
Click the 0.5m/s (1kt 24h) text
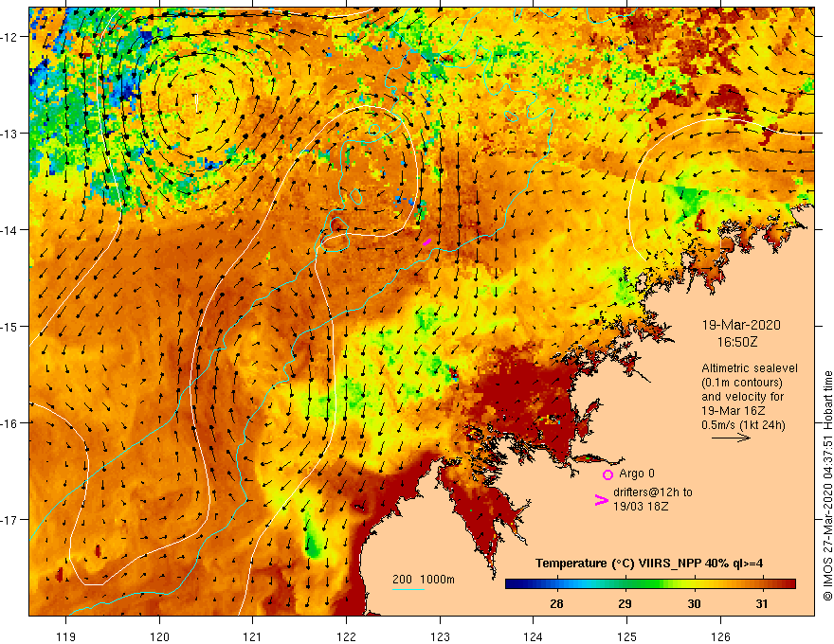pos(743,425)
